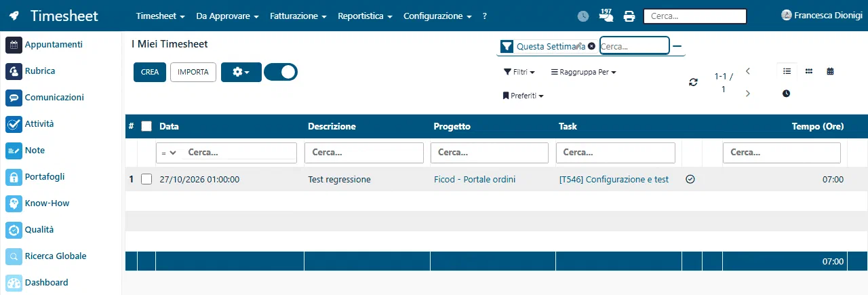868x295 pixels.
Task: Open Dashboard gauge icon in sidebar
Action: click(14, 283)
